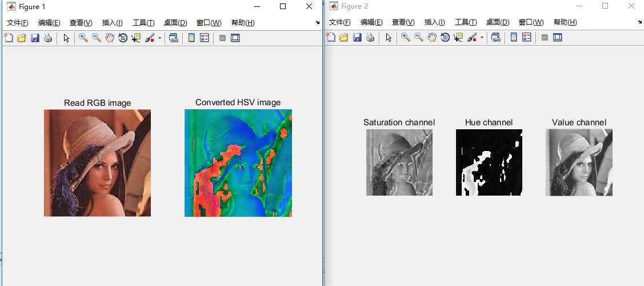
Task: Click the Hue channel black-white image
Action: (x=489, y=162)
